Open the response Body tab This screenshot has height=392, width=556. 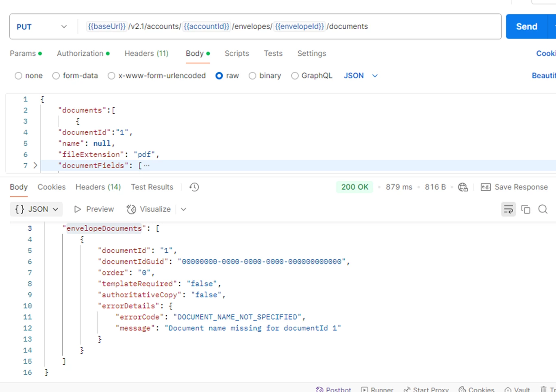19,187
